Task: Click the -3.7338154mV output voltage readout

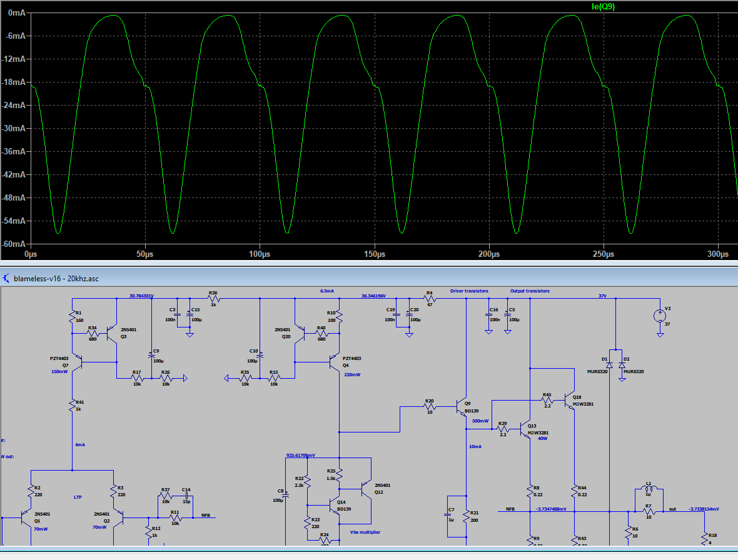Action: (x=704, y=509)
